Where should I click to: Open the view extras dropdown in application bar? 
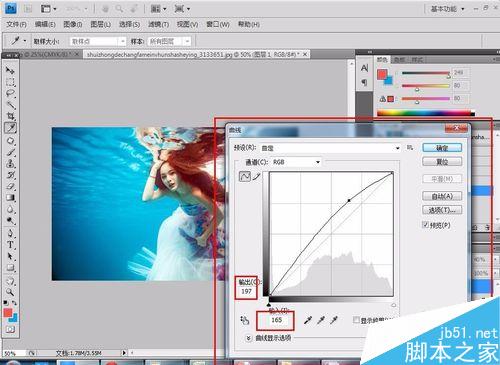coord(48,9)
